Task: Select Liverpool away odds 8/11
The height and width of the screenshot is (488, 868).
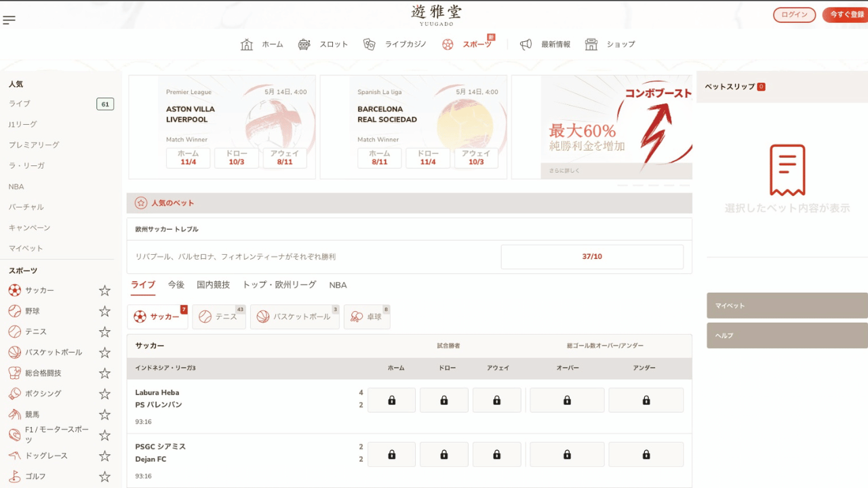Action: (285, 158)
